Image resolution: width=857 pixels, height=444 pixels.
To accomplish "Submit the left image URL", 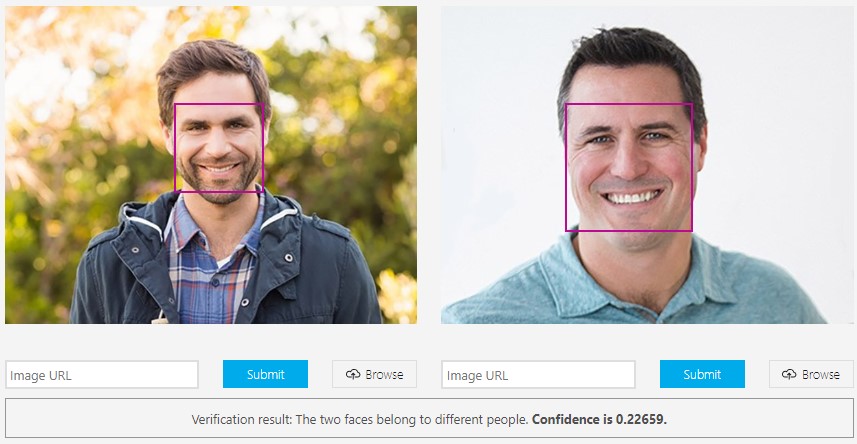I will pyautogui.click(x=265, y=374).
